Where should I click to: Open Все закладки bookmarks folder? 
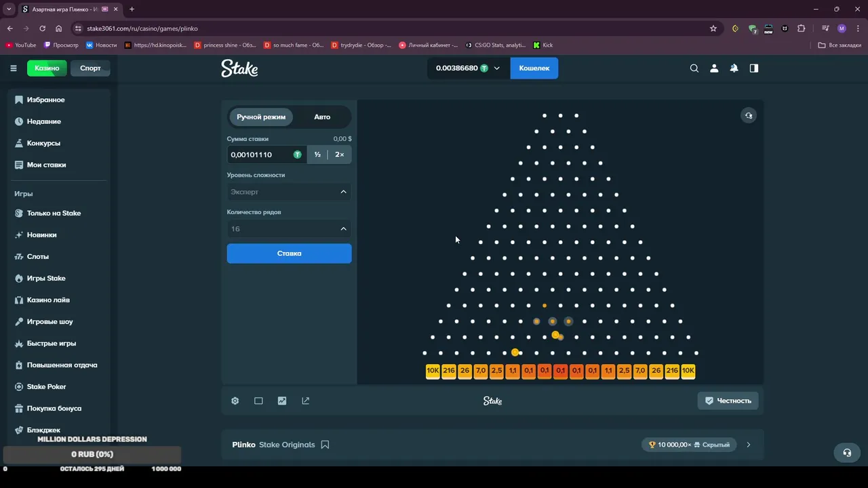840,45
